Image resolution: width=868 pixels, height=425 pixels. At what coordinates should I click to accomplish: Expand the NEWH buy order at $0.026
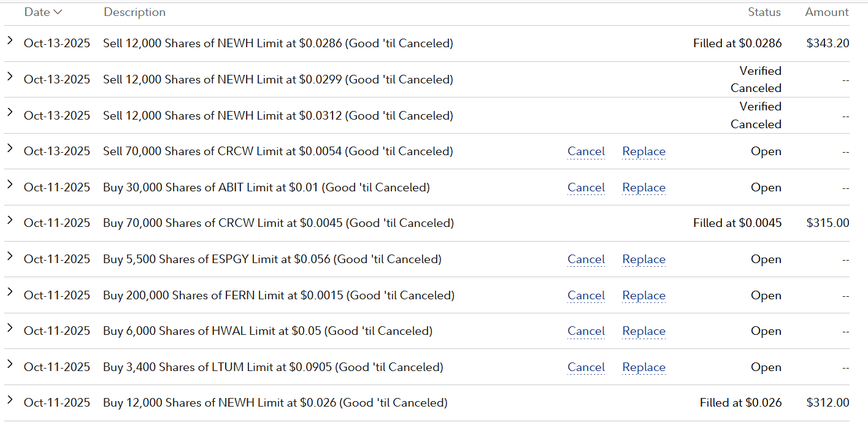(x=10, y=400)
